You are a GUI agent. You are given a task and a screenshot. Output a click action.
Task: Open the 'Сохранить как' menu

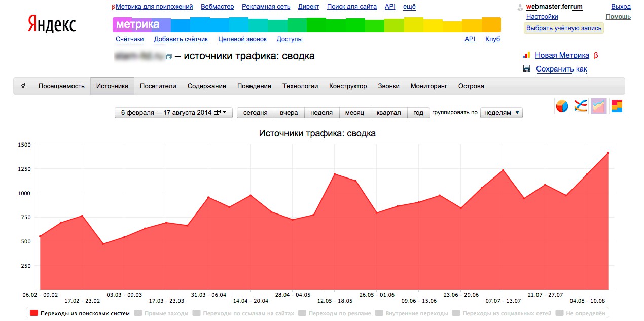pyautogui.click(x=561, y=69)
